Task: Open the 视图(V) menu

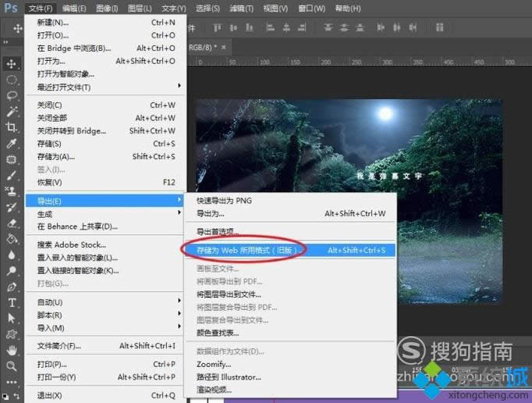Action: click(x=275, y=8)
